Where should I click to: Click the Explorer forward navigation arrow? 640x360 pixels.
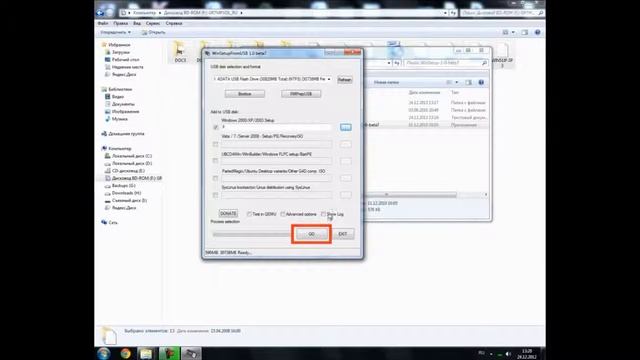pos(110,13)
